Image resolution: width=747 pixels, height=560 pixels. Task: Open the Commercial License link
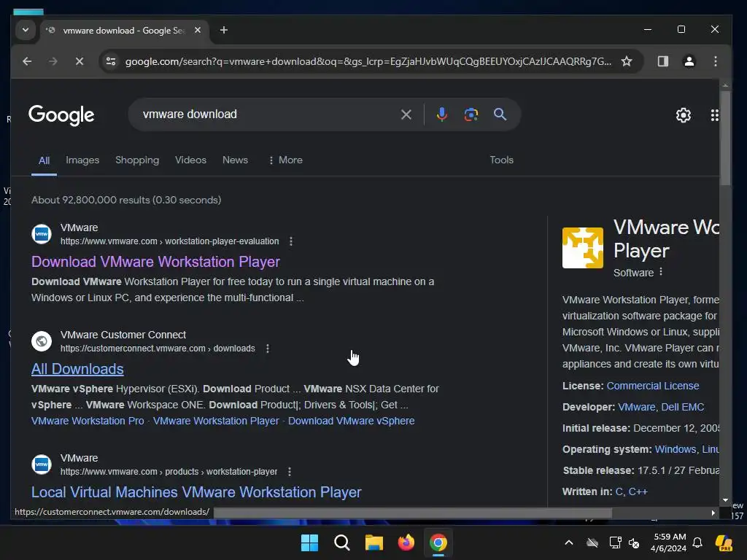point(653,386)
